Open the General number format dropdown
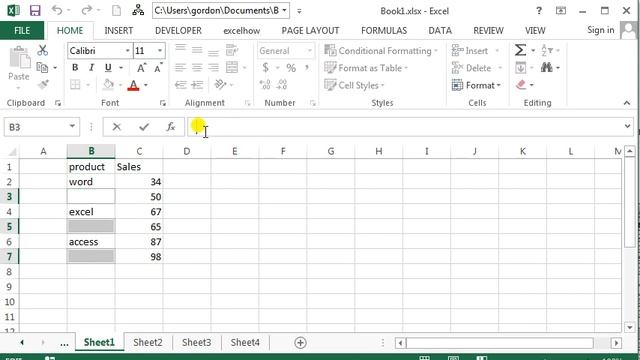 click(x=310, y=51)
